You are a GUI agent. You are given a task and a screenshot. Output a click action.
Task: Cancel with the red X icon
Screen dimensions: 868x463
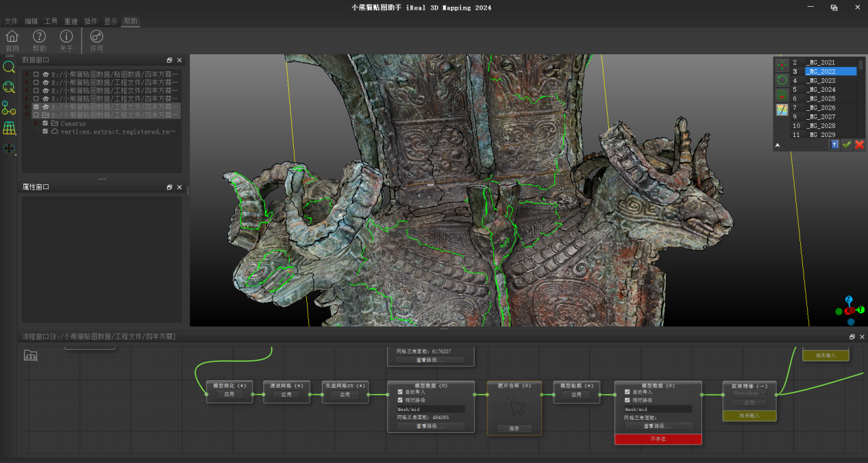tap(859, 145)
